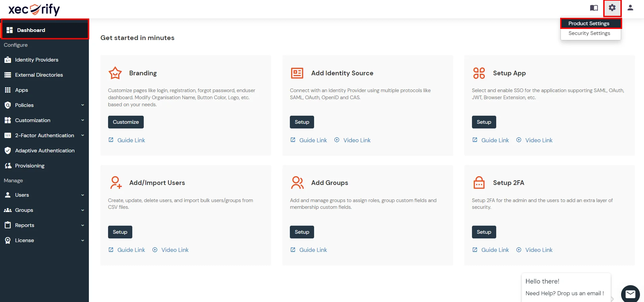Expand the Policies submenu chevron
The image size is (644, 302).
click(x=82, y=105)
